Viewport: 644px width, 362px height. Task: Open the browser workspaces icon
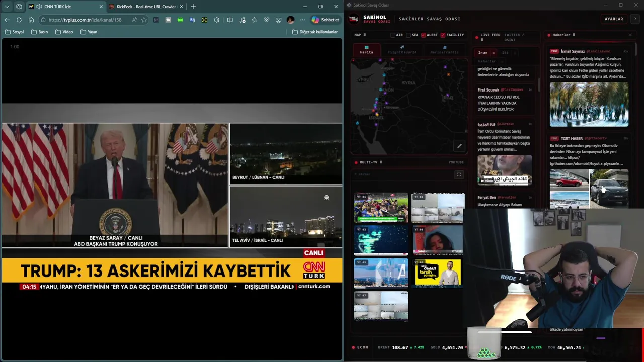19,7
